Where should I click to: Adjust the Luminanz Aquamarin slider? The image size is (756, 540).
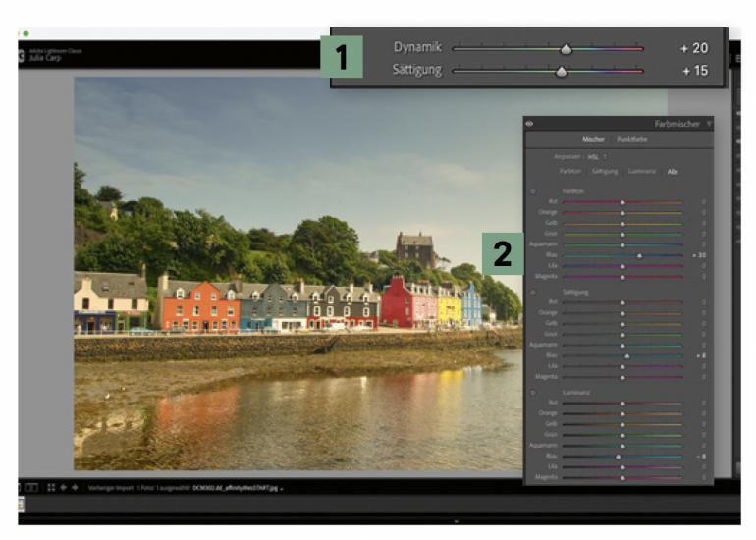pos(622,447)
